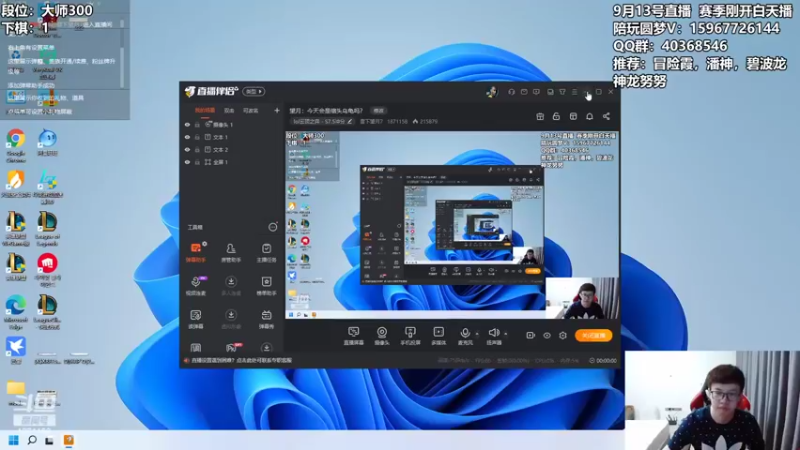
Task: Open Google Chrome desktop shortcut
Action: point(16,145)
